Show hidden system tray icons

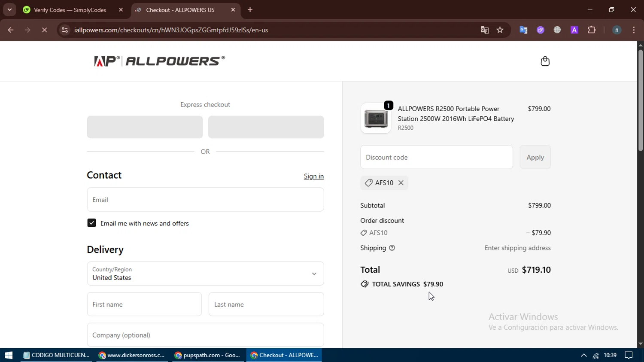pyautogui.click(x=583, y=355)
